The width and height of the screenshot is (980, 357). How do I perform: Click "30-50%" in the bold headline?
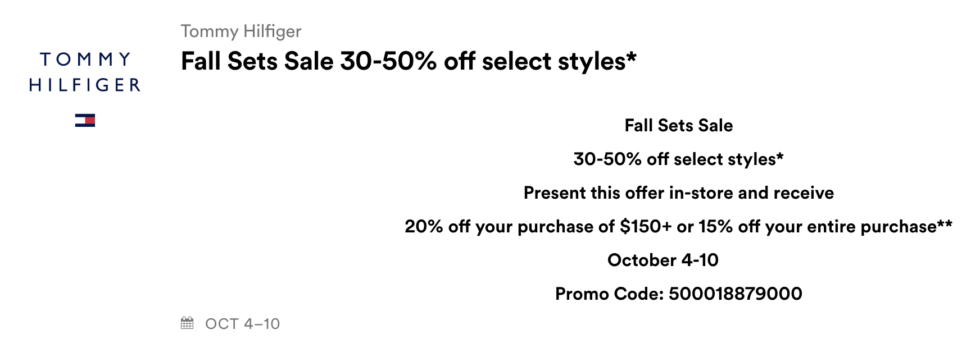pos(388,61)
